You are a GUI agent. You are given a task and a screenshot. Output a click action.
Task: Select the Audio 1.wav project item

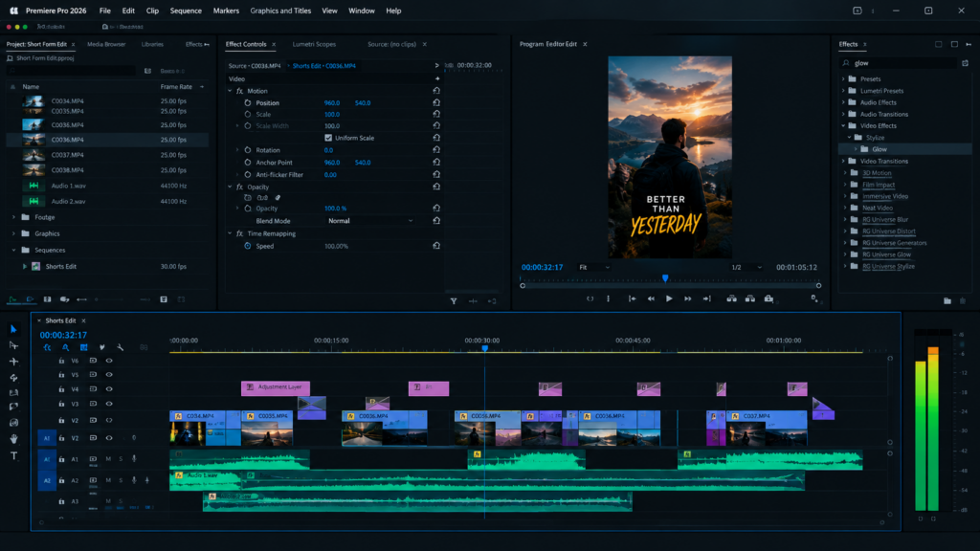click(68, 187)
